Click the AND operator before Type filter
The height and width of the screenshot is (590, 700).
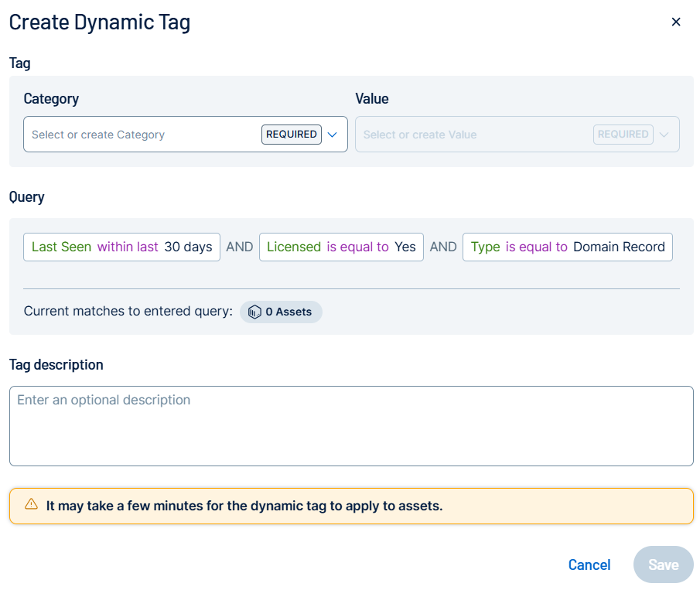point(443,247)
